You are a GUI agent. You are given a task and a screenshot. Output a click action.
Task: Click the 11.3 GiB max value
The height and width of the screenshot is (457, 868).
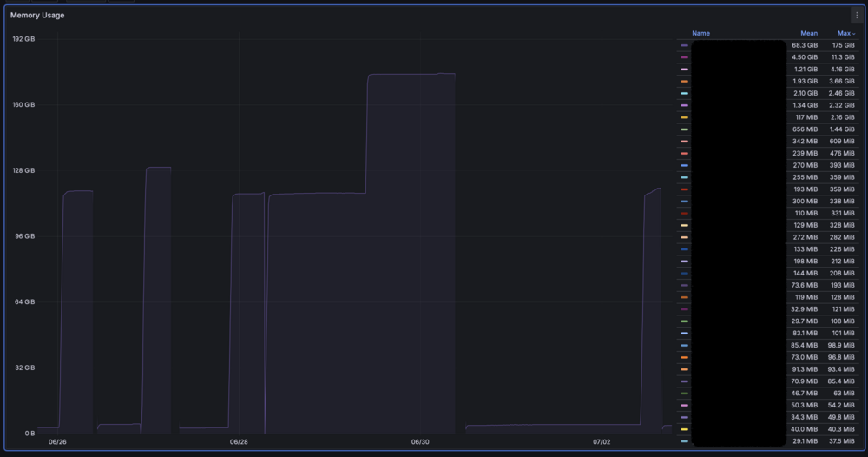coord(843,57)
